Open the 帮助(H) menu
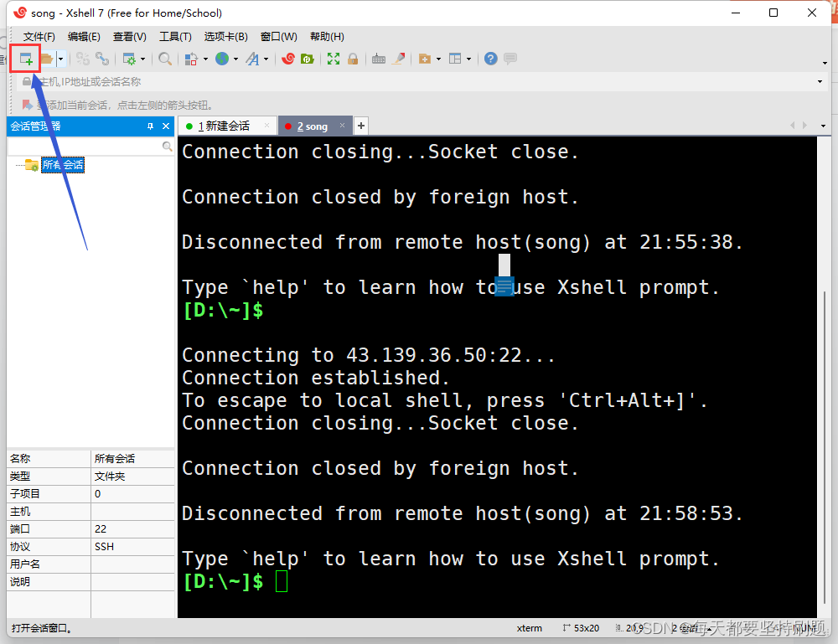This screenshot has height=644, width=838. point(327,37)
